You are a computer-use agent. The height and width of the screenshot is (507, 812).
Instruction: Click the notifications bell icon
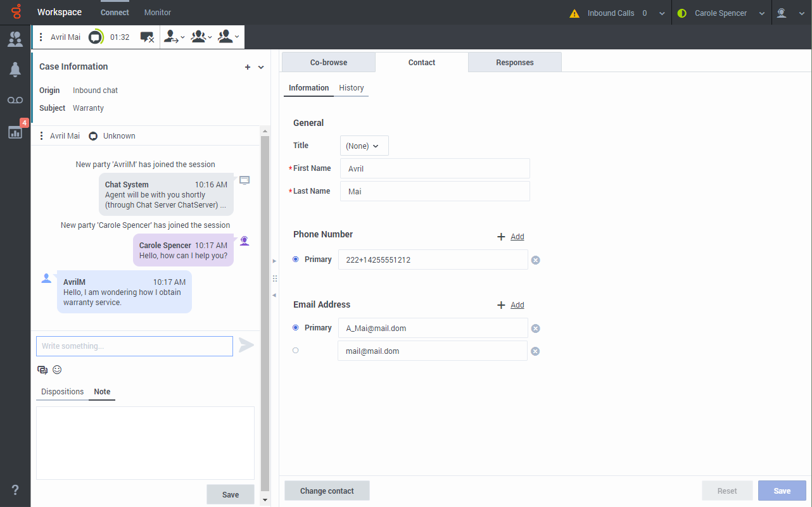point(15,70)
